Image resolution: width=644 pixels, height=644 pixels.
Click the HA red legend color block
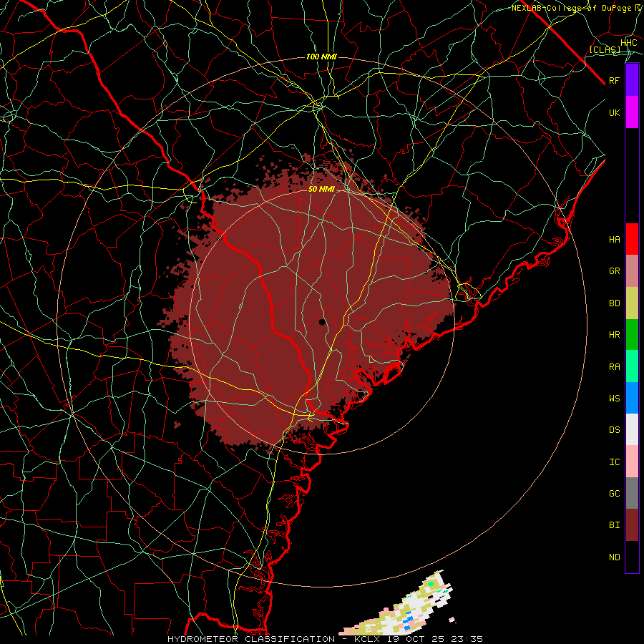tap(632, 239)
